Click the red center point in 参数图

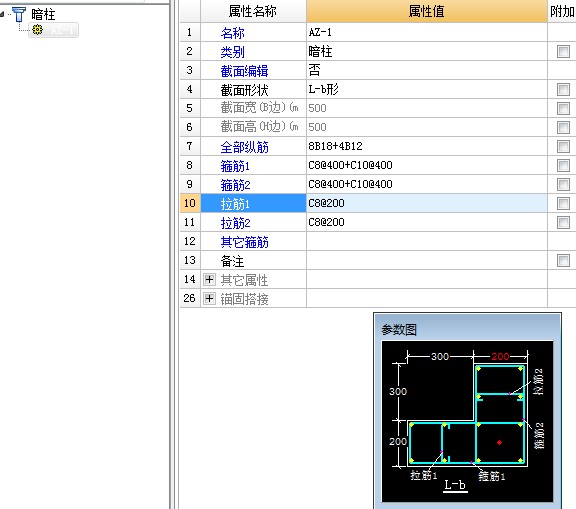tap(499, 443)
